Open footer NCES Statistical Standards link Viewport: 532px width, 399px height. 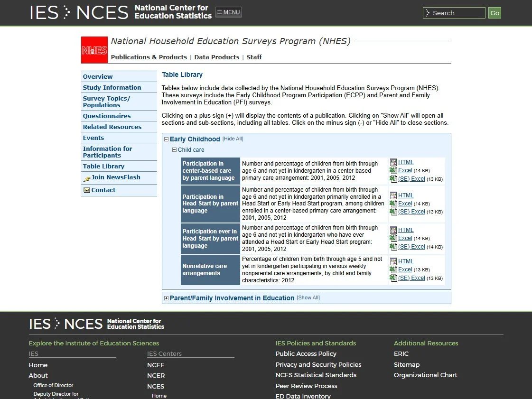tap(316, 375)
